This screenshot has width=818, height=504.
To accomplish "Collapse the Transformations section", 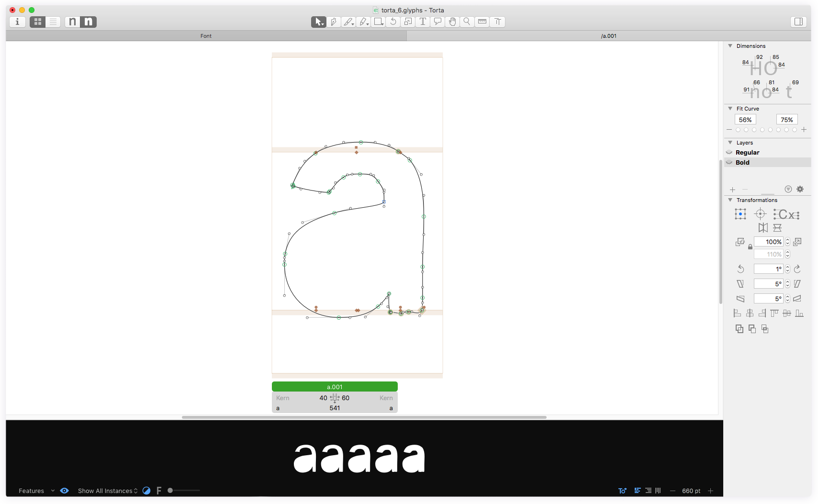I will (730, 200).
